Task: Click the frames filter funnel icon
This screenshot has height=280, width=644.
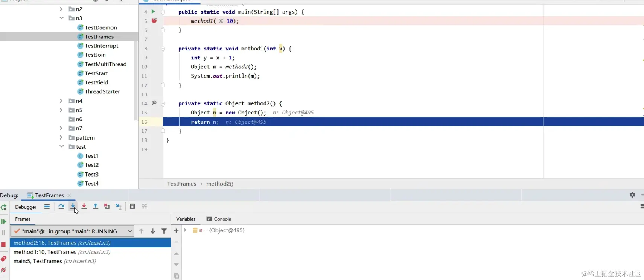Action: point(164,231)
